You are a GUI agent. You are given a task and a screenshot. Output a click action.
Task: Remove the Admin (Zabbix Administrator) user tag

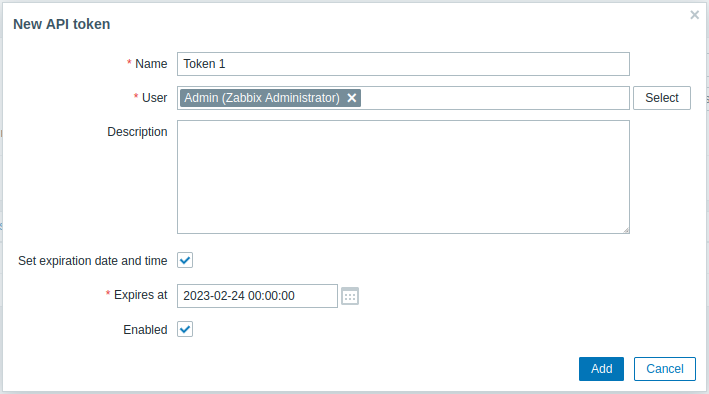[x=351, y=98]
